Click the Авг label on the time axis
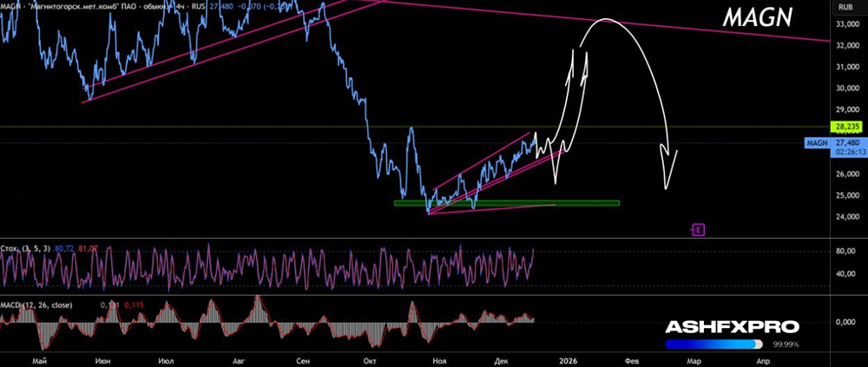 pos(238,361)
